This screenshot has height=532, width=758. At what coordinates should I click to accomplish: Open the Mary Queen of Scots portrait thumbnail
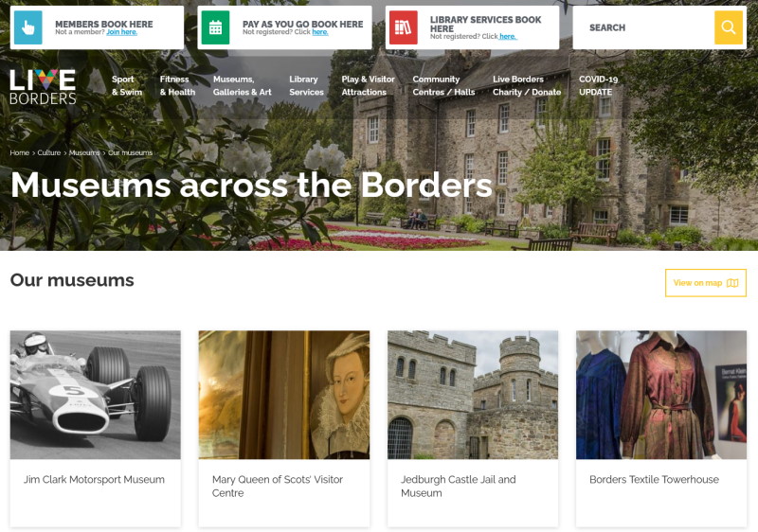click(284, 395)
